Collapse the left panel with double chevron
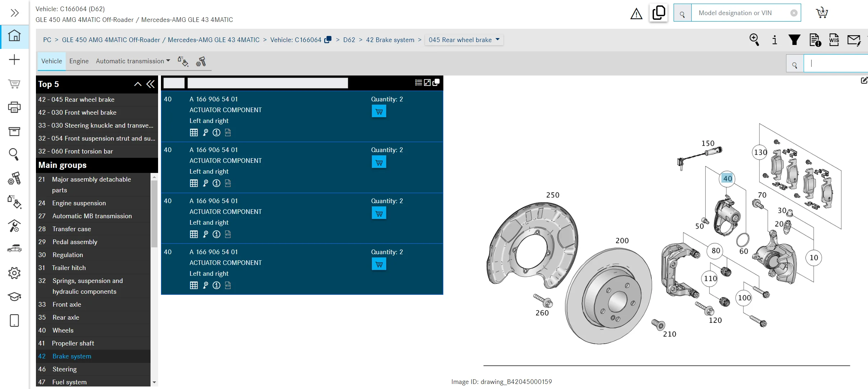 click(x=151, y=84)
